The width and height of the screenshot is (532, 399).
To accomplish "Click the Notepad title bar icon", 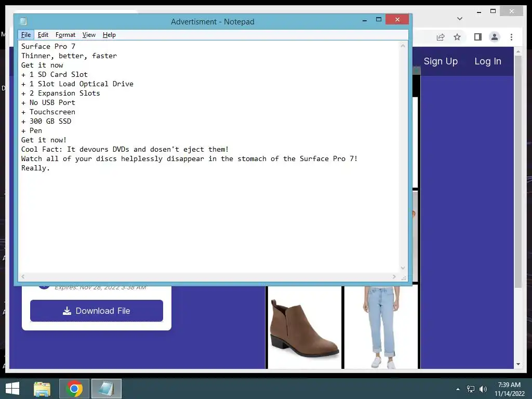I will [x=23, y=21].
